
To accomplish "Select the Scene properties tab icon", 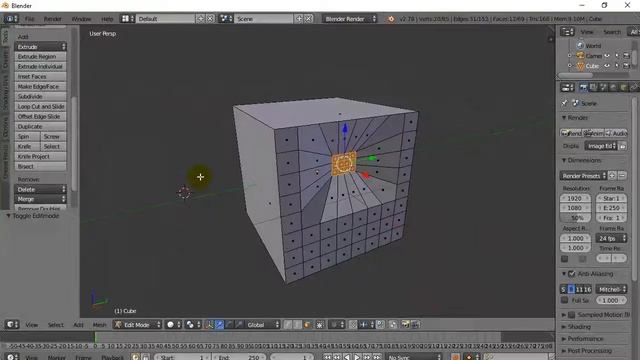I will coord(603,87).
